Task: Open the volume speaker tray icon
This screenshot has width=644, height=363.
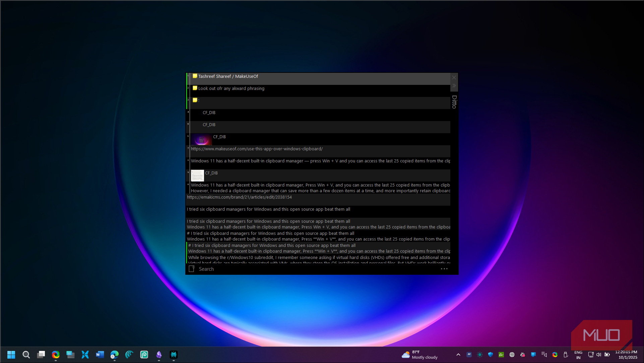Action: click(599, 355)
